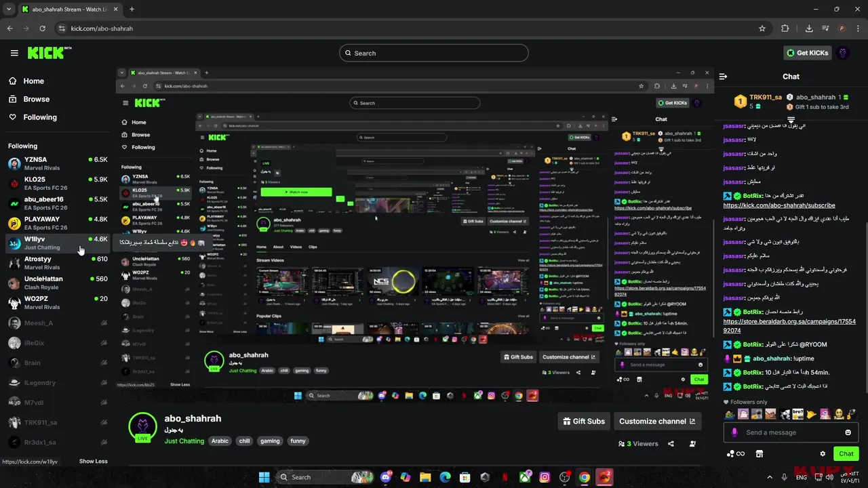Screen dimensions: 868x488
Task: Click the KICKs balance icon below chat
Action: [x=736, y=454]
